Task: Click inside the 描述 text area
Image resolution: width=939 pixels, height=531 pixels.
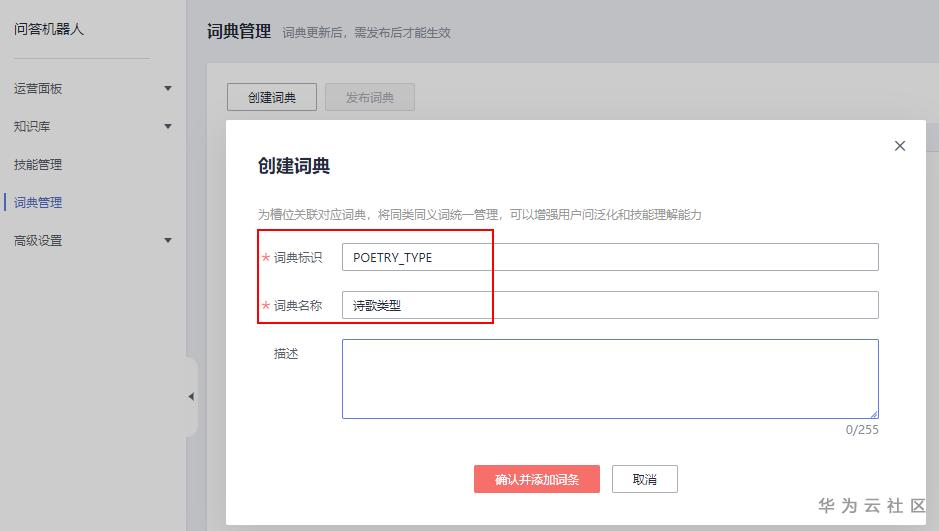Action: click(x=610, y=378)
